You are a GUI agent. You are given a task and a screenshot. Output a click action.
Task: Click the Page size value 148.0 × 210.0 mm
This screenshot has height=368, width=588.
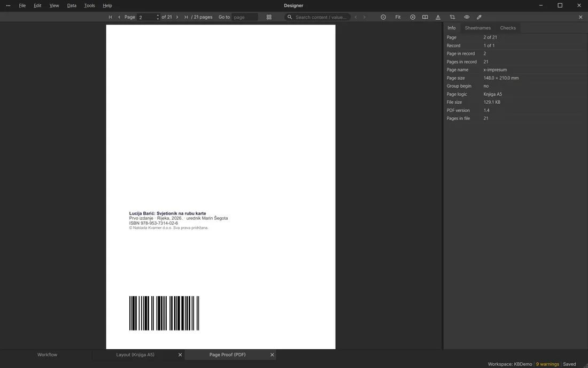tap(501, 78)
